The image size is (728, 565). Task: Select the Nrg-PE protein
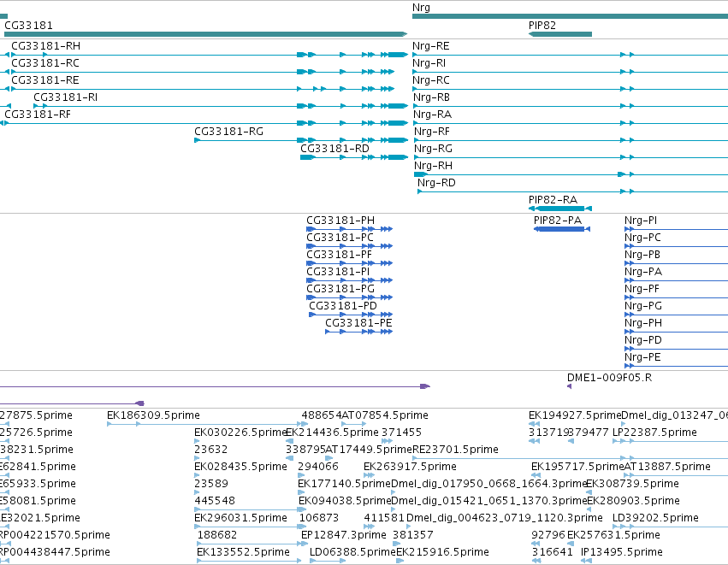(x=642, y=357)
